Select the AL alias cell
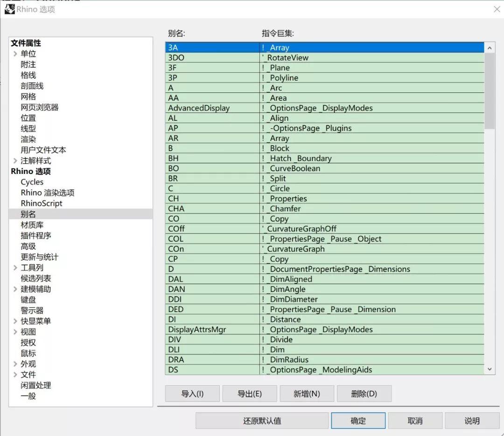The width and height of the screenshot is (504, 436). point(212,118)
